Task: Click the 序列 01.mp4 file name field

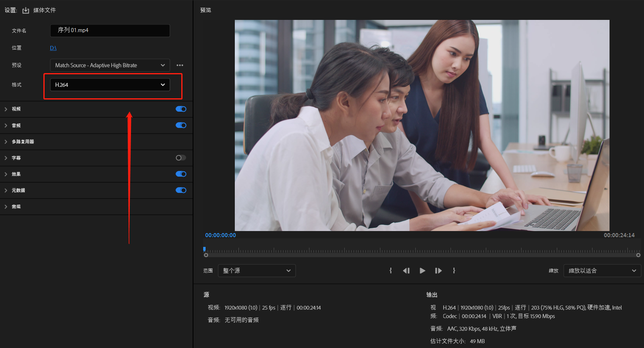Action: [110, 30]
